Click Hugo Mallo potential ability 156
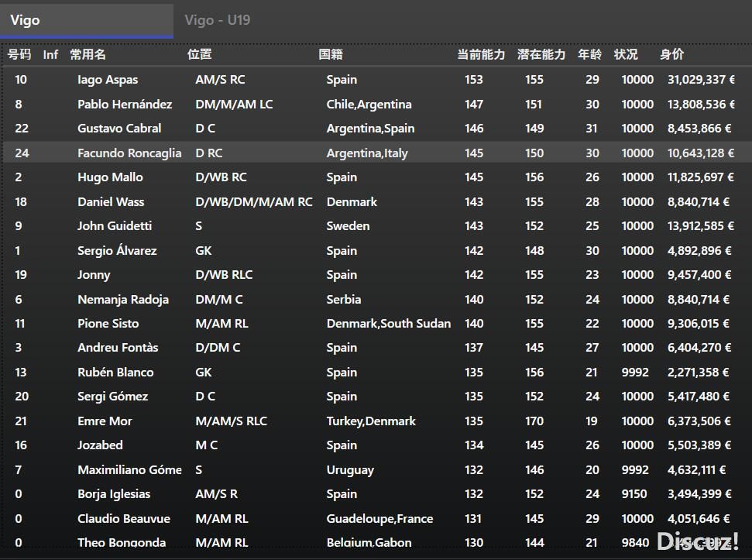Screen dimensions: 752x560 [534, 177]
